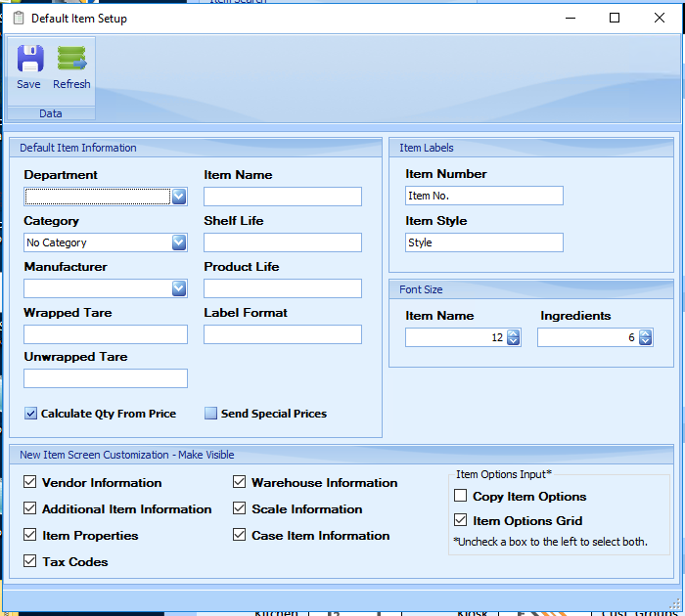Click the Shelf Life input field
Screen dimensions: 685x616
[x=283, y=242]
